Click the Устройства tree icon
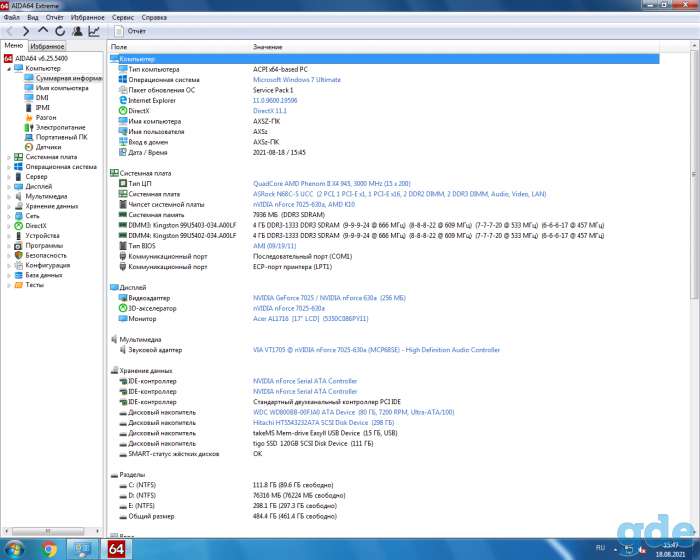700x560 pixels. (18, 236)
